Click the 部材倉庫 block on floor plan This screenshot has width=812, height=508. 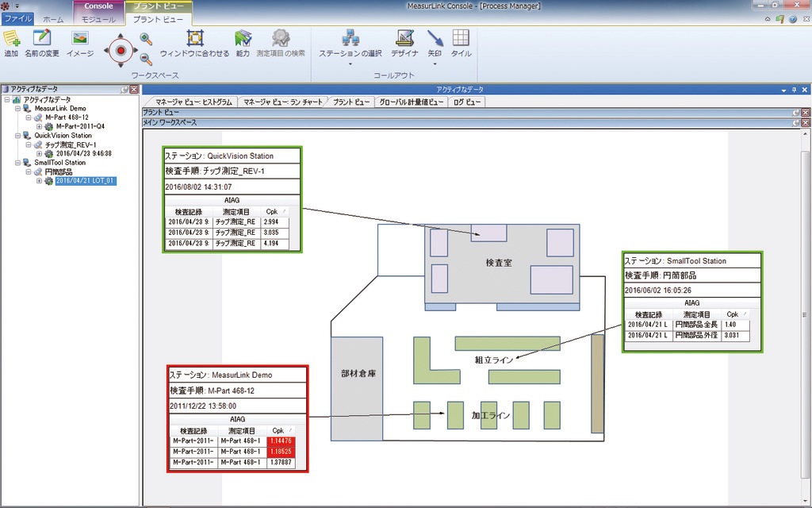pyautogui.click(x=357, y=388)
